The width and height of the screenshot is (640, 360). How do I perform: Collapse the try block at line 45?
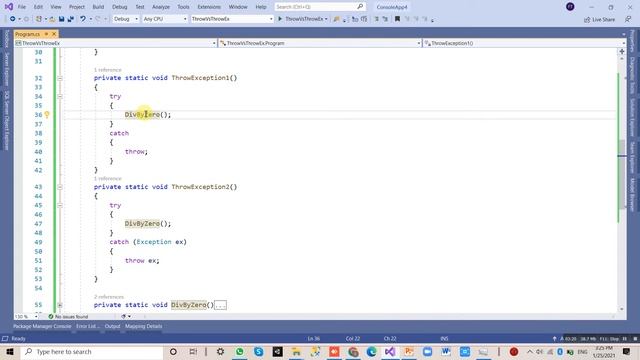[60, 205]
